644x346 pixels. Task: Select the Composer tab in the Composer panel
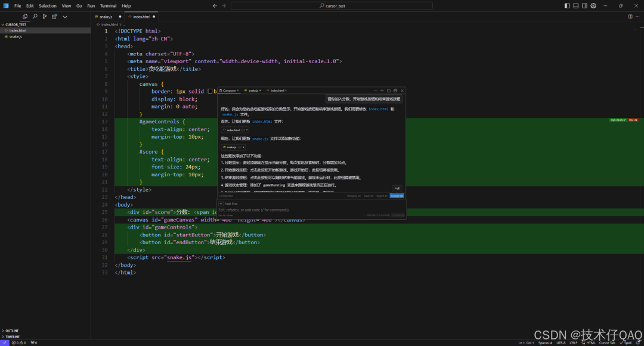coord(229,91)
